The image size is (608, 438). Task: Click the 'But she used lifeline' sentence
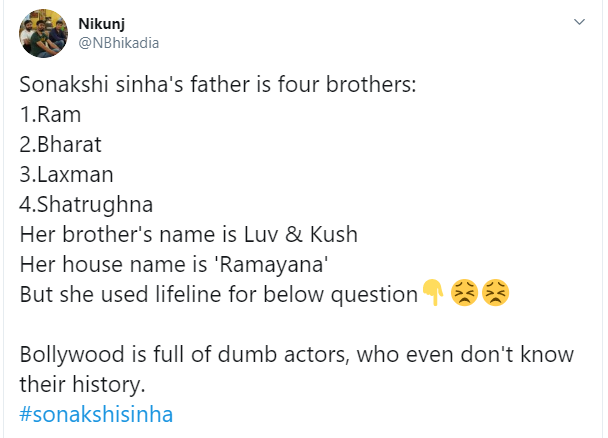218,294
